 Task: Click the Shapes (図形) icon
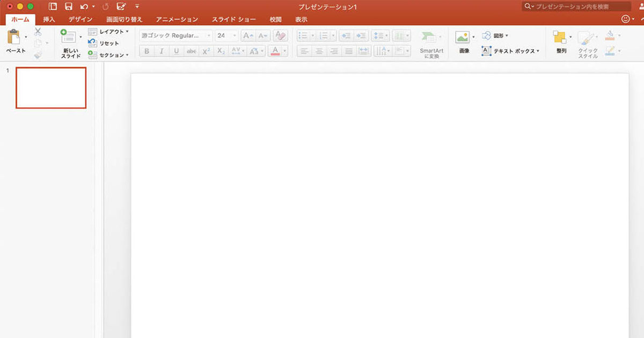click(x=486, y=36)
